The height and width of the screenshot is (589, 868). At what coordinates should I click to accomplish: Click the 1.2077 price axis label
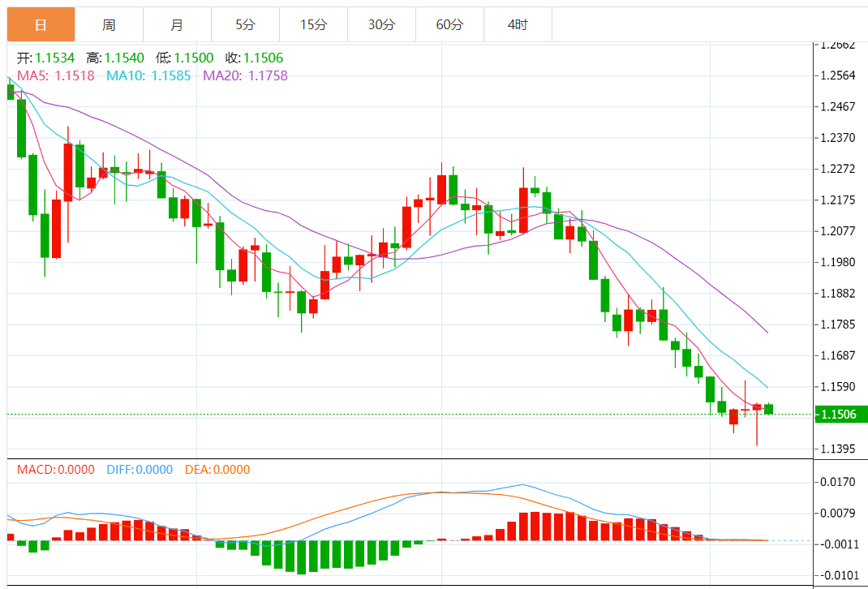[837, 231]
